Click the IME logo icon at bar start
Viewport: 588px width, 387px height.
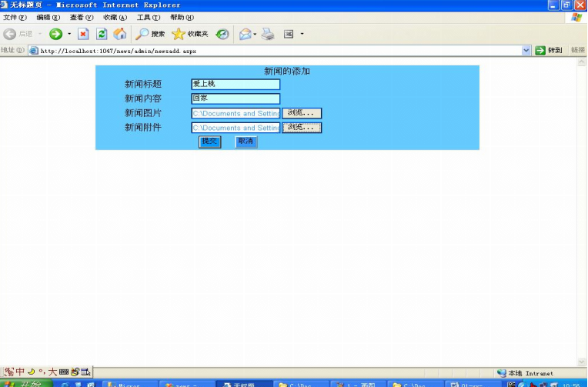pos(9,372)
